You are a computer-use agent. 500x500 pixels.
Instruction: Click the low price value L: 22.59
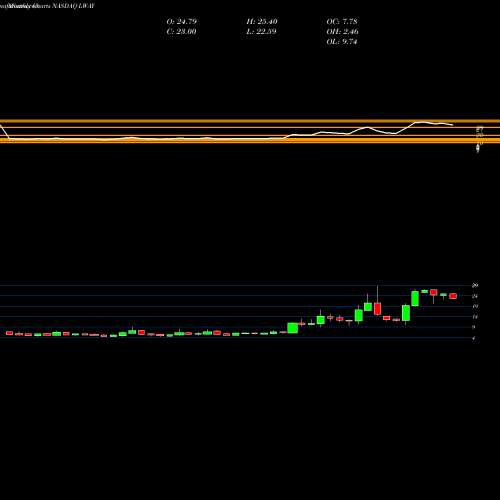[x=262, y=32]
